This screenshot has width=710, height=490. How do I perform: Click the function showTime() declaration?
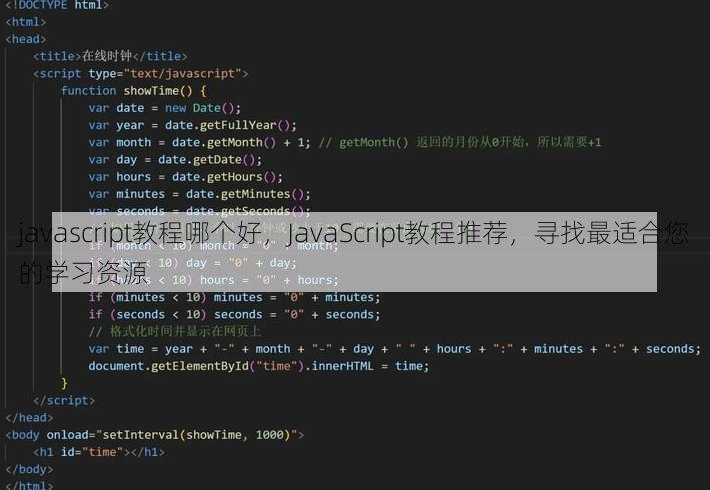134,91
